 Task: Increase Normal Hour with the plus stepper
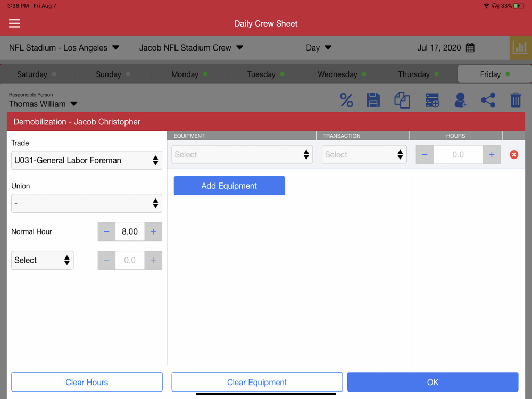coord(153,231)
